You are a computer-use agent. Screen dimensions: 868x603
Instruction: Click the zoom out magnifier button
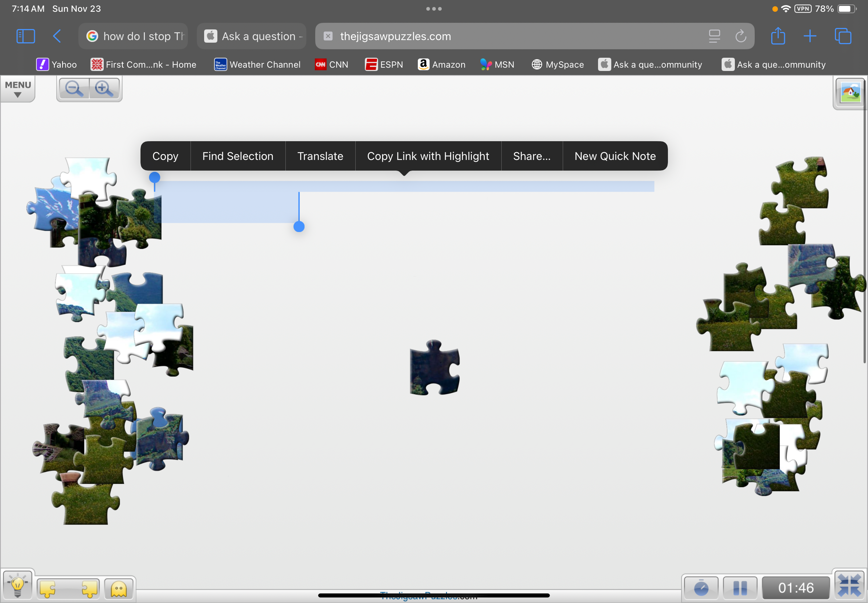[x=74, y=89]
